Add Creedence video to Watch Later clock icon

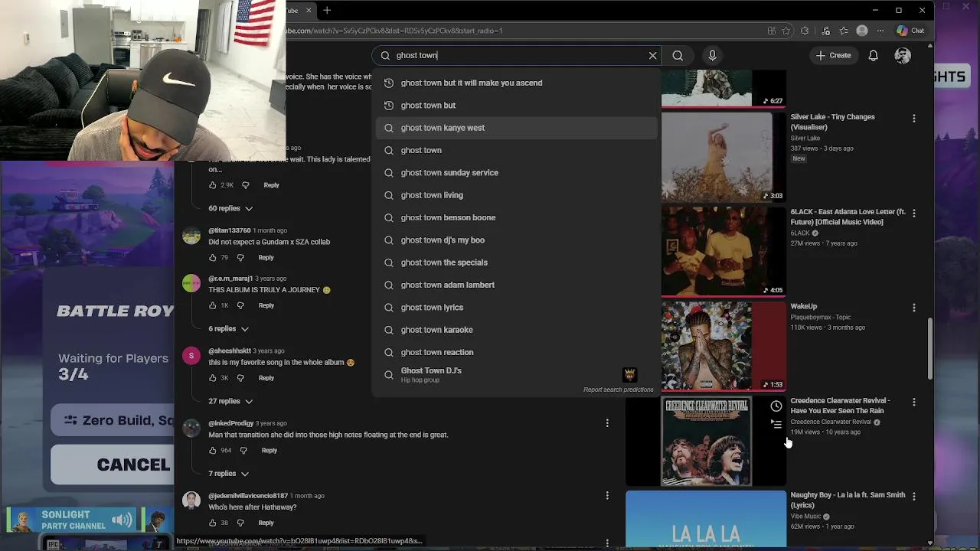(x=776, y=406)
